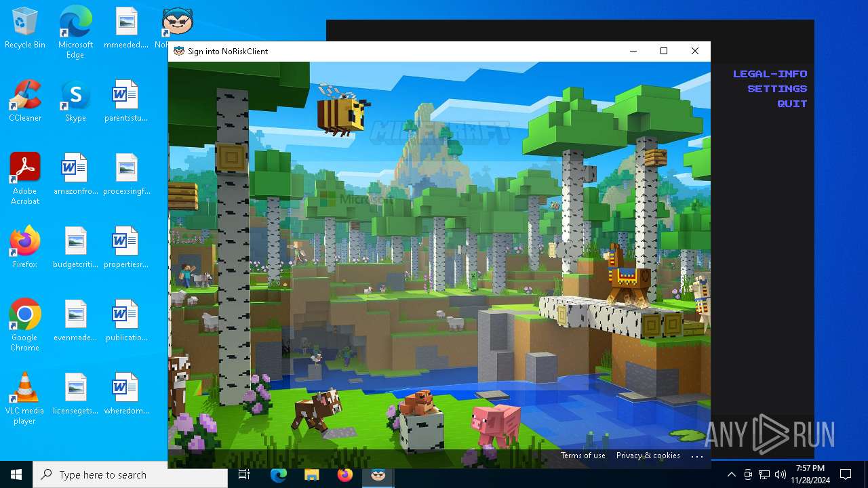Viewport: 868px width, 488px height.
Task: Click the Type here to search box
Action: coord(130,474)
